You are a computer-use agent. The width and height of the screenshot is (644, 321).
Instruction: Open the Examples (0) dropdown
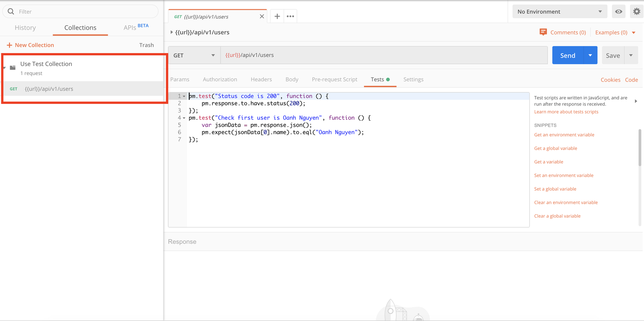pyautogui.click(x=615, y=32)
